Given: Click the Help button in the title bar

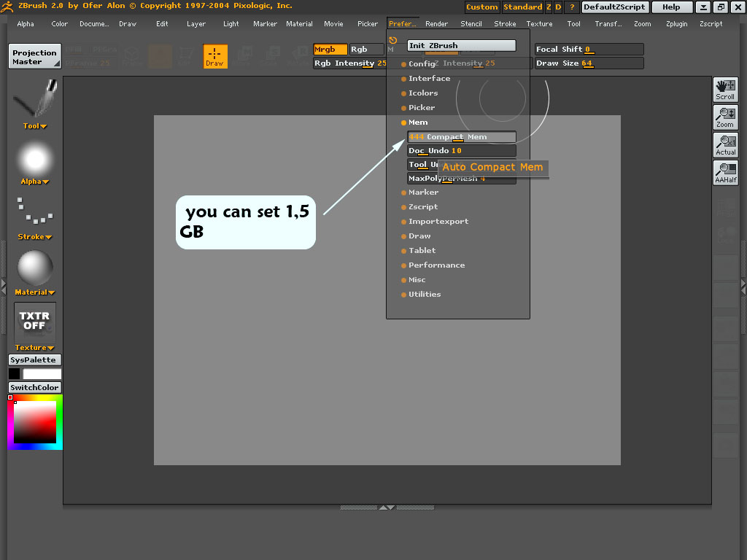Looking at the screenshot, I should (x=671, y=7).
